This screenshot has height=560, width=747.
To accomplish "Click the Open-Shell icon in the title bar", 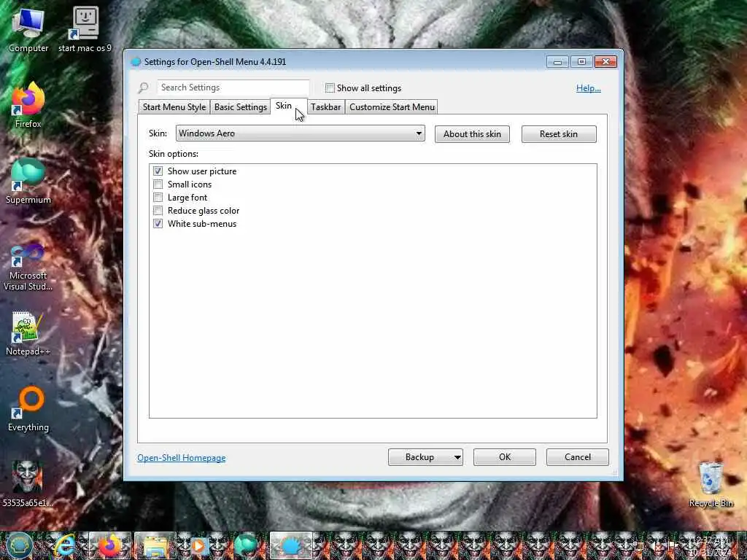I will (x=136, y=62).
